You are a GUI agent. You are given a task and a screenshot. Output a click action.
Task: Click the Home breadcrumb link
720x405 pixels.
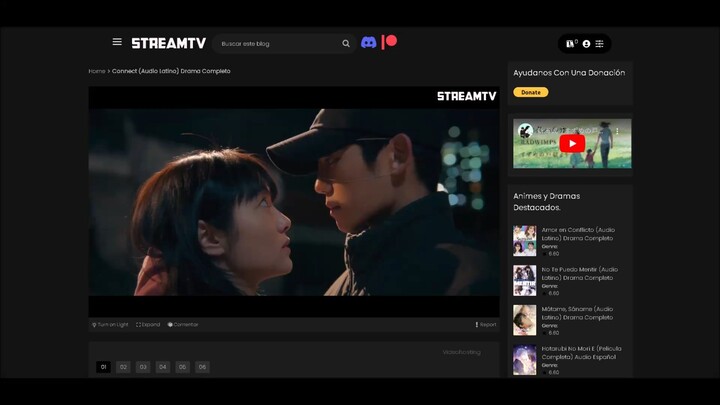click(97, 71)
